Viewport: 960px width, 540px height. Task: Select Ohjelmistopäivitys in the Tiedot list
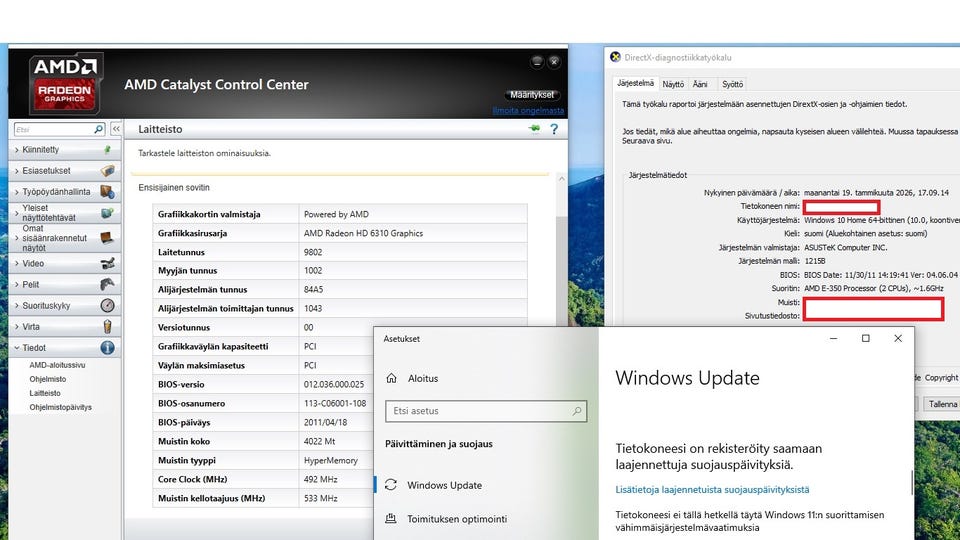click(x=60, y=407)
